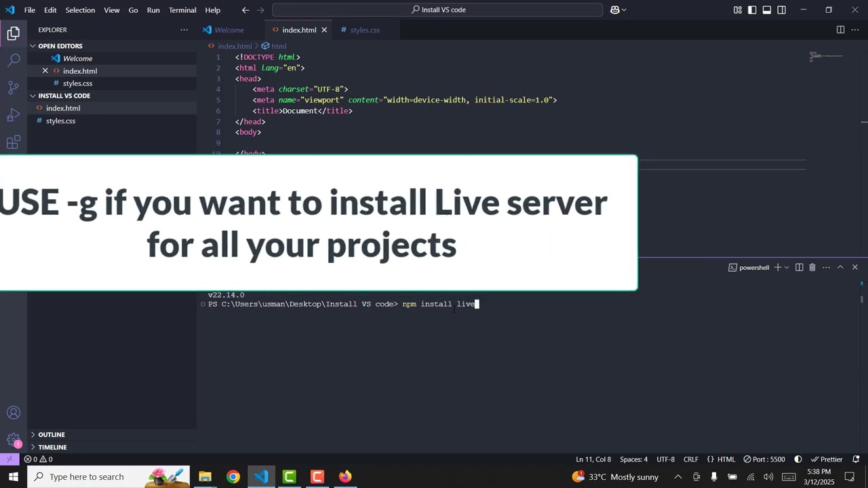This screenshot has height=488, width=868.
Task: Toggle Primary Side Bar visibility
Action: 752,10
